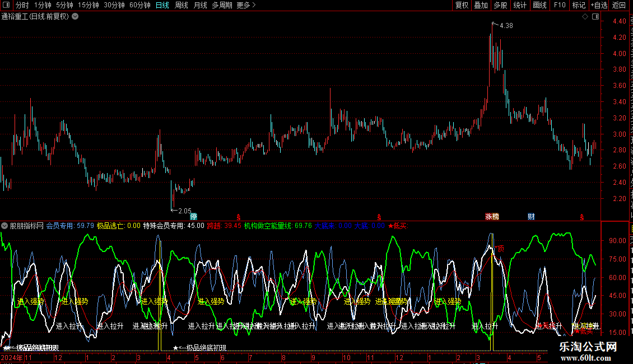Click the 乐淘公式网 website link
The width and height of the screenshot is (633, 364).
point(588,347)
